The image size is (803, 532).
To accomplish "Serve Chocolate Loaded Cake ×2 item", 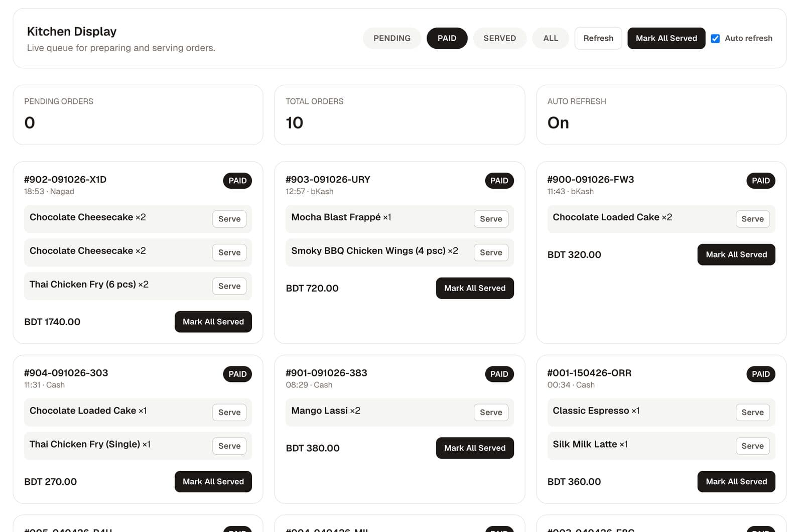I will pyautogui.click(x=752, y=219).
